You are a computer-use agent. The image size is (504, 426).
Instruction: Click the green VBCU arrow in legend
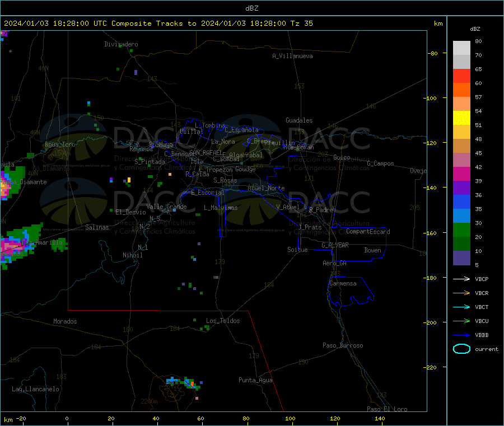point(461,321)
